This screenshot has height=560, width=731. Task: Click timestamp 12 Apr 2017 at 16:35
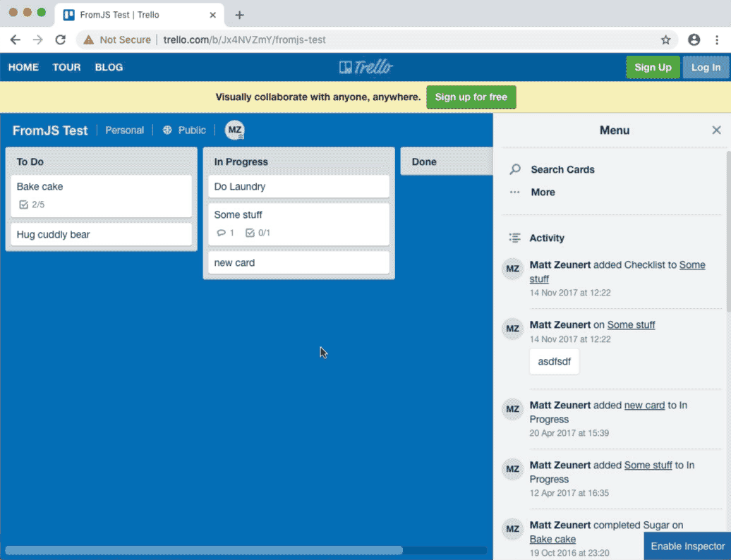coord(569,493)
